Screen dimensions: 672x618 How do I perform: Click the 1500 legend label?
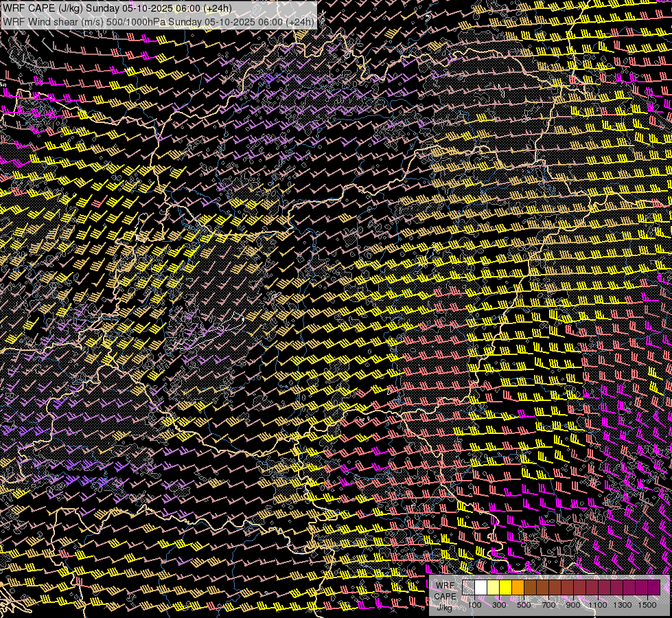[x=647, y=605]
